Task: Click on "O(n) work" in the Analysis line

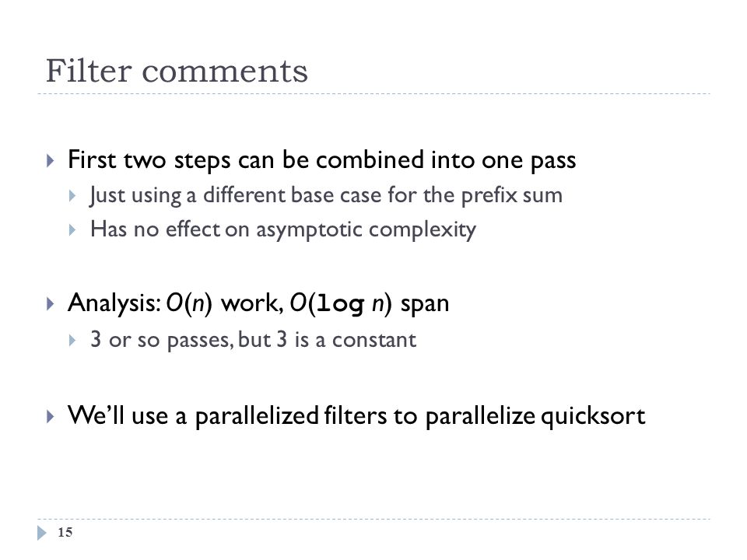Action: pyautogui.click(x=224, y=303)
